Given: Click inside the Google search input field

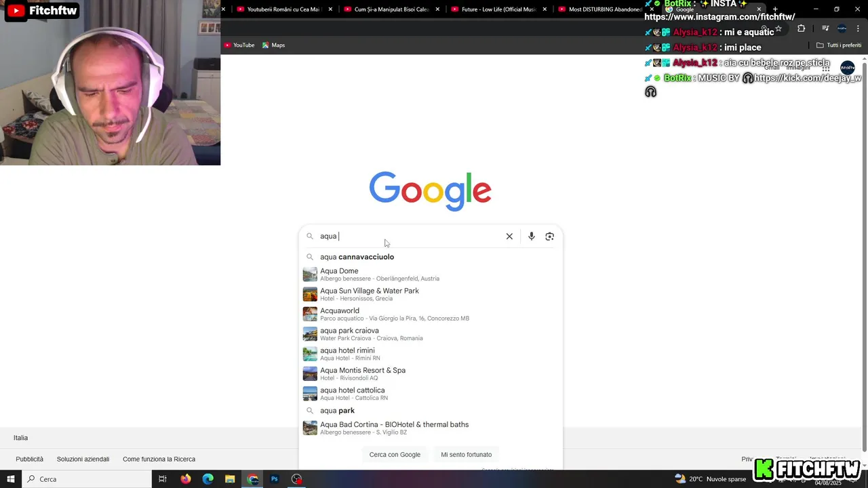Looking at the screenshot, I should [410, 236].
